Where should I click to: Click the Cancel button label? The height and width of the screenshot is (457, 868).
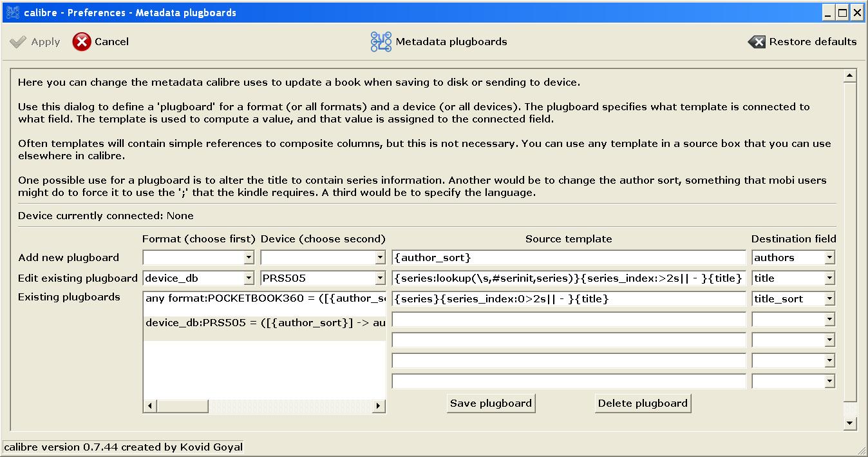[111, 42]
